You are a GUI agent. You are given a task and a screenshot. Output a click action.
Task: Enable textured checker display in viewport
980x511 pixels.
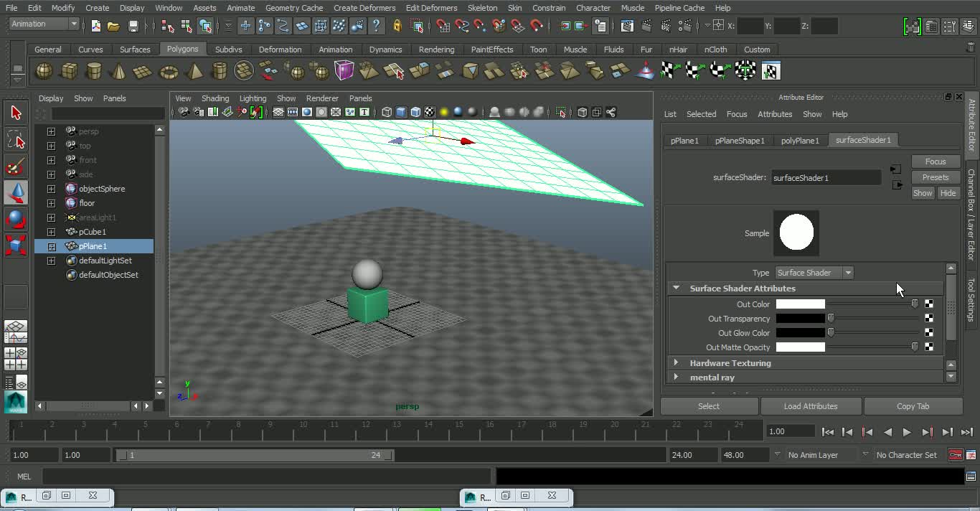[x=429, y=112]
